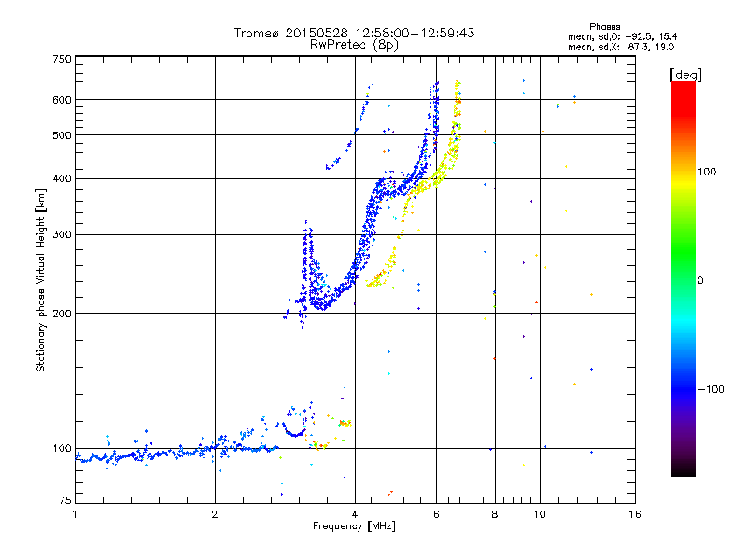Screen dimensions: 747x560
Task: Click the 'Frequency [MHz]' axis label
Action: click(354, 526)
